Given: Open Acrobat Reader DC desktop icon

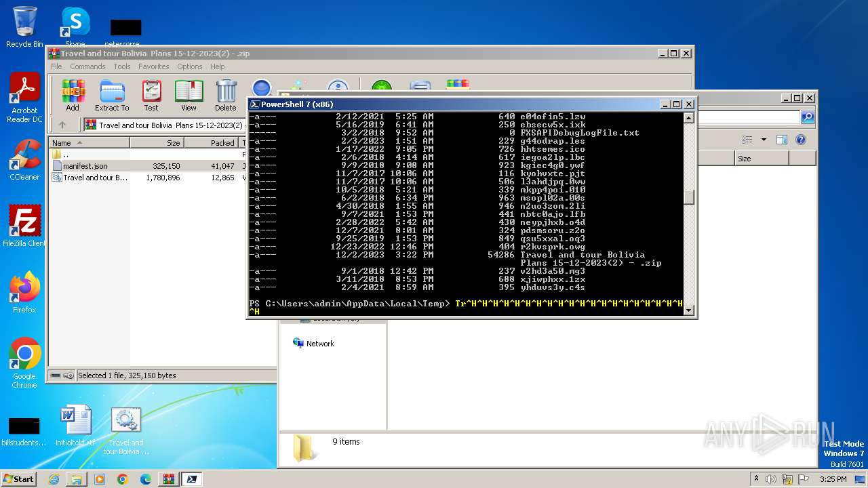Looking at the screenshot, I should coord(24,98).
